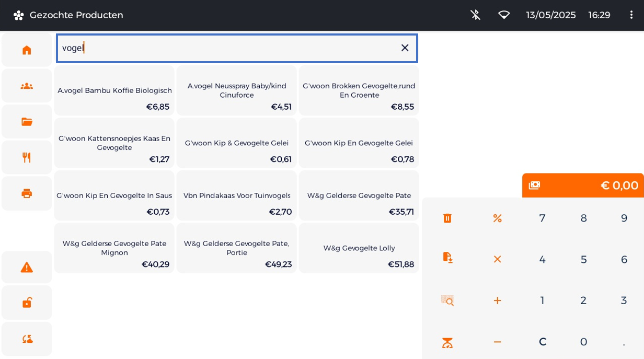
Task: Click the Wi-Fi status icon
Action: point(504,15)
